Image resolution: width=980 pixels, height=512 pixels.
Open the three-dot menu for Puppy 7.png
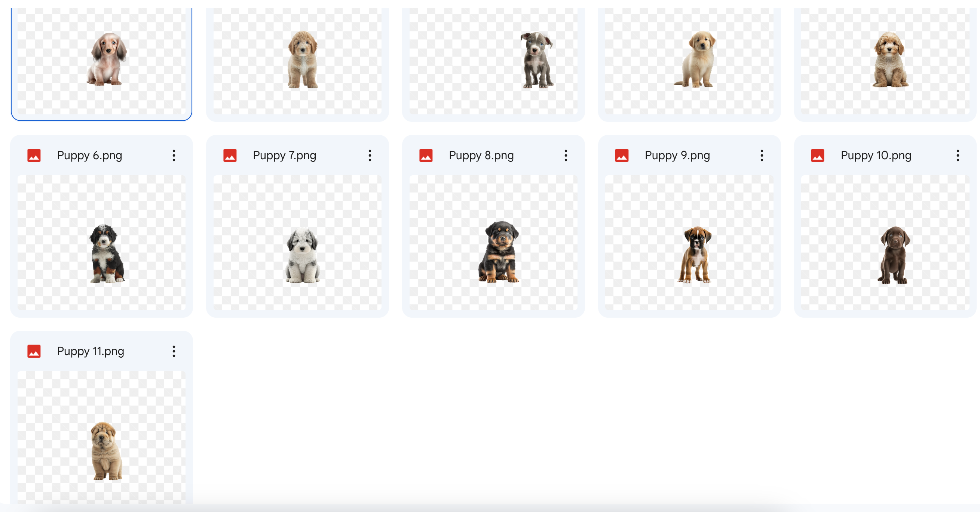click(x=370, y=155)
